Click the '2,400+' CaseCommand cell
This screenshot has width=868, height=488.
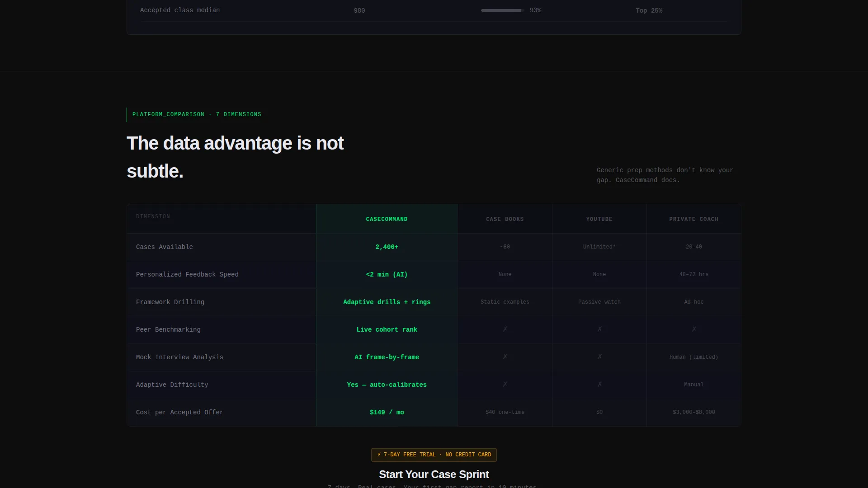tap(387, 247)
